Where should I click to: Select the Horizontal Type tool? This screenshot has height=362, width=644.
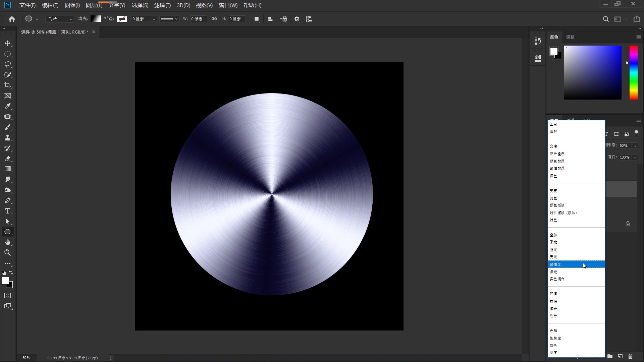pyautogui.click(x=8, y=211)
